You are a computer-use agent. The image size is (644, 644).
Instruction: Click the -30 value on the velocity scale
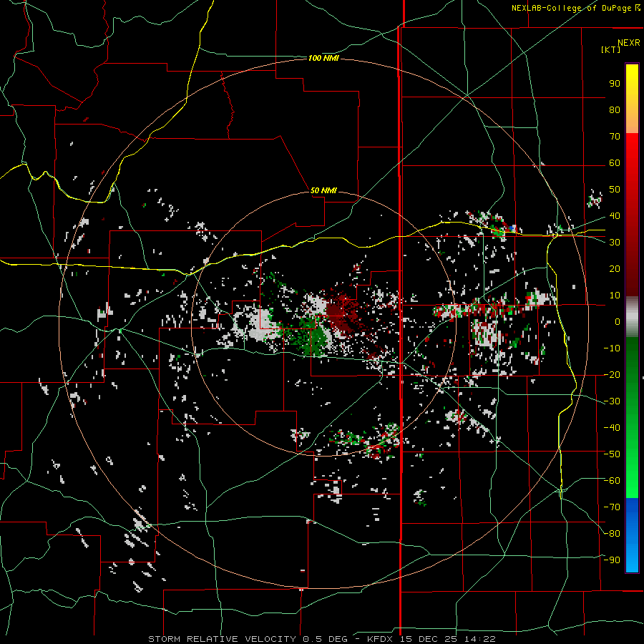(612, 401)
